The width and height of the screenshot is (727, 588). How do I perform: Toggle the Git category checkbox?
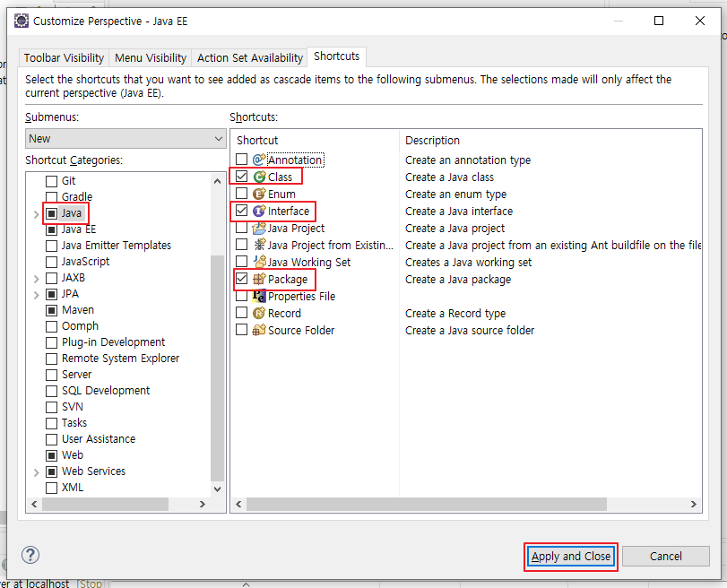pyautogui.click(x=51, y=181)
